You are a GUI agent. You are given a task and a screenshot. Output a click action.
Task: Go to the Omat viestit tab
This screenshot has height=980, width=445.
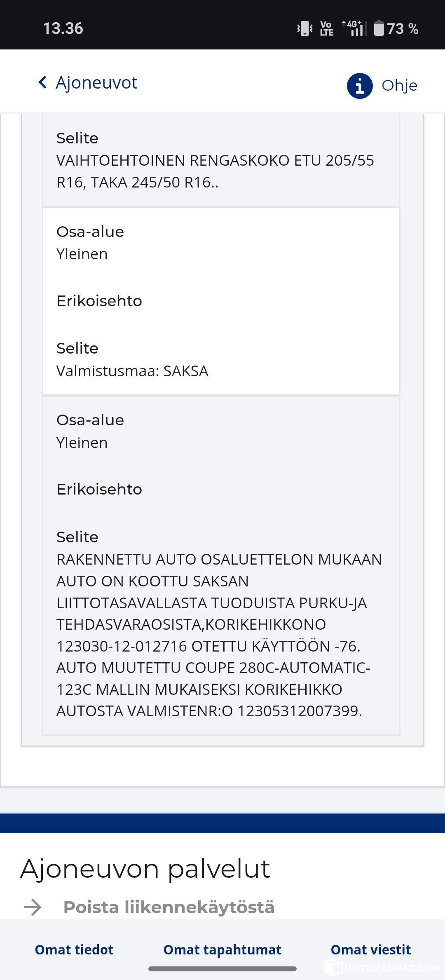pyautogui.click(x=370, y=950)
